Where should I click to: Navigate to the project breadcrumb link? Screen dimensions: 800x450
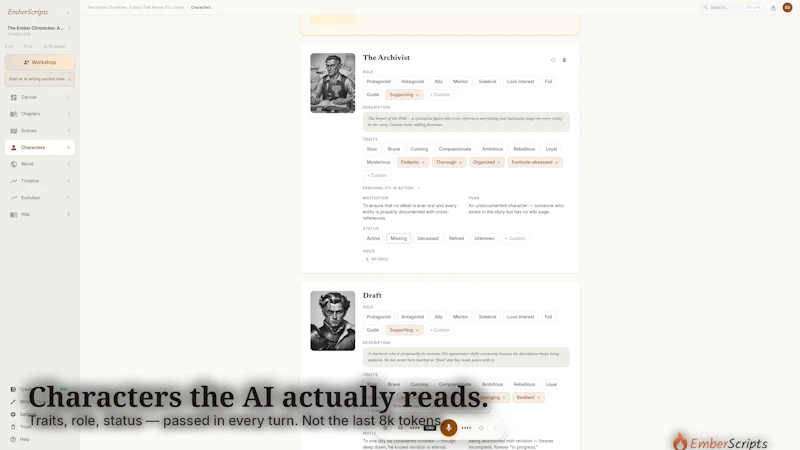point(136,8)
